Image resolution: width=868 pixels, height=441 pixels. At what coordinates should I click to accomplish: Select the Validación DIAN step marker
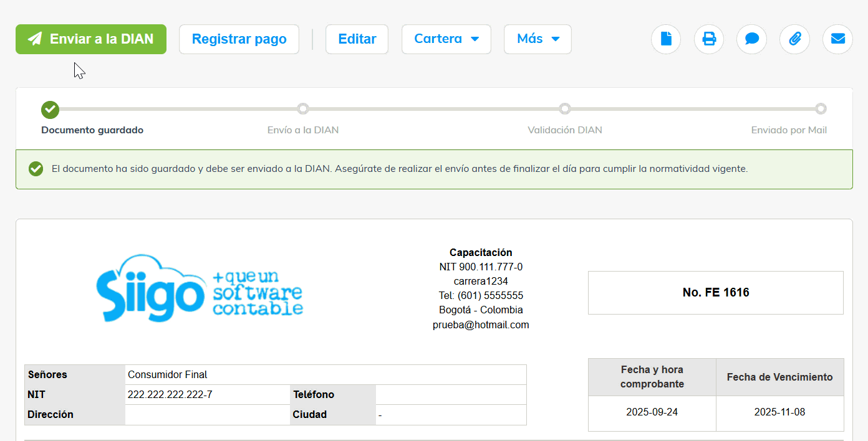565,109
